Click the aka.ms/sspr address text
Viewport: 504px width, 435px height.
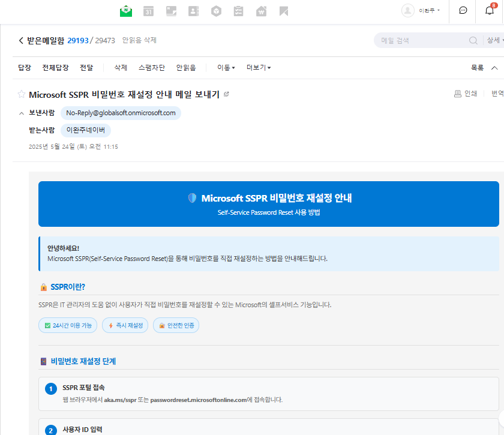120,400
